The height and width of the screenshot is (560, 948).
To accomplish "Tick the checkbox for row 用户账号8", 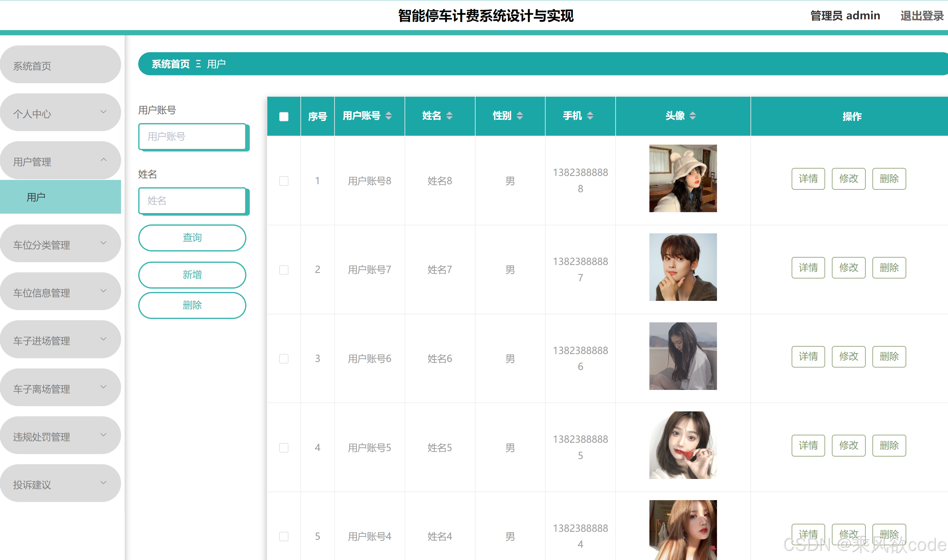I will point(284,181).
